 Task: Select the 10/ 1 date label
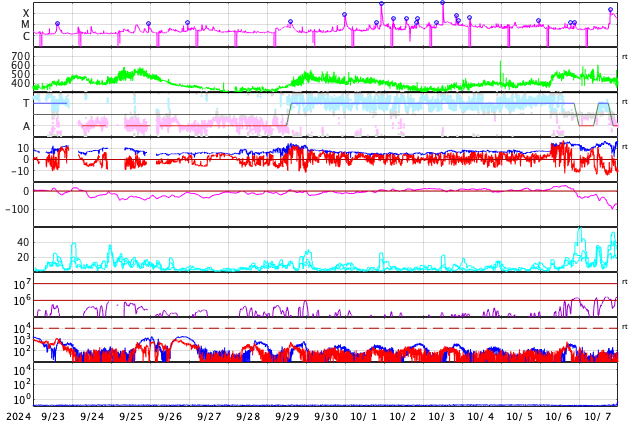pyautogui.click(x=363, y=417)
